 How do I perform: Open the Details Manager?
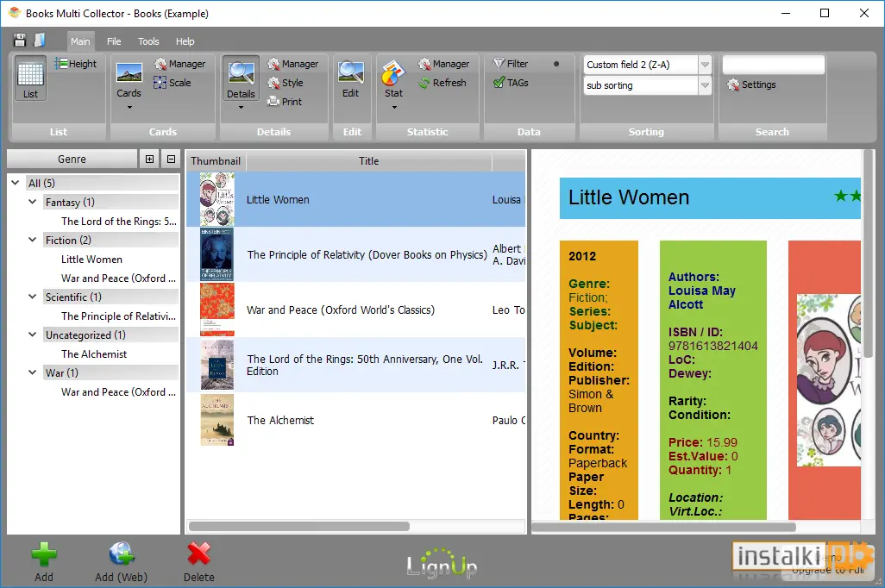tap(293, 64)
